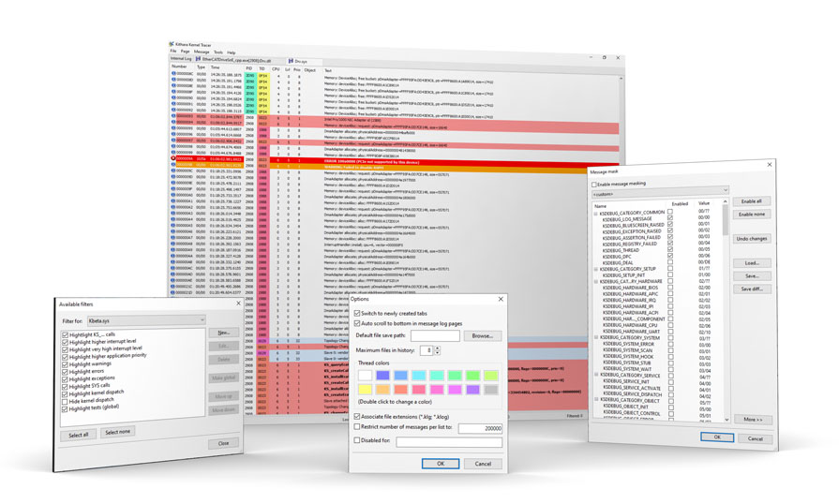Toggle Highlight warnings filter checkbox
This screenshot has width=839, height=504.
click(65, 364)
